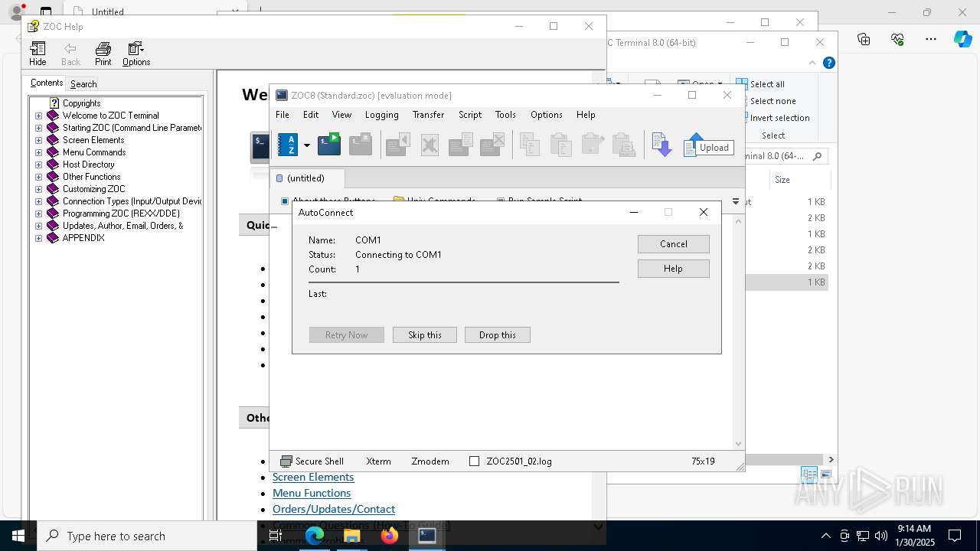980x551 pixels.
Task: Expand the Screen Elements tree node
Action: pos(39,140)
